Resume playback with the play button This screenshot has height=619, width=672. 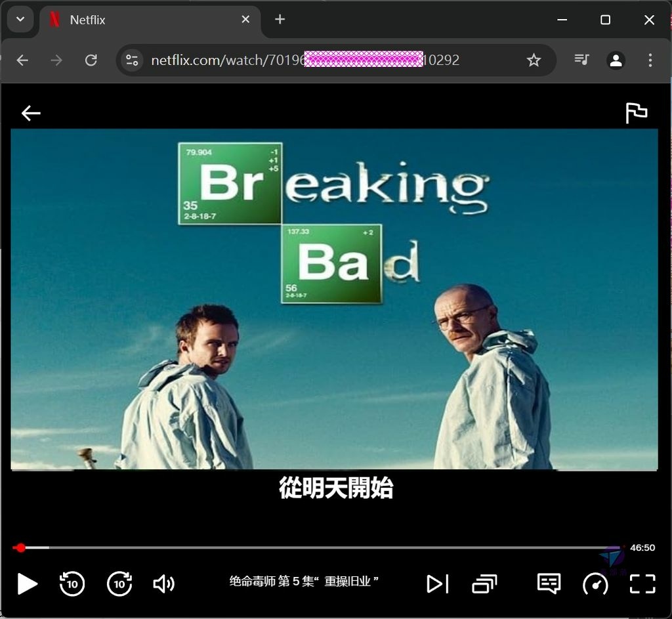(27, 584)
